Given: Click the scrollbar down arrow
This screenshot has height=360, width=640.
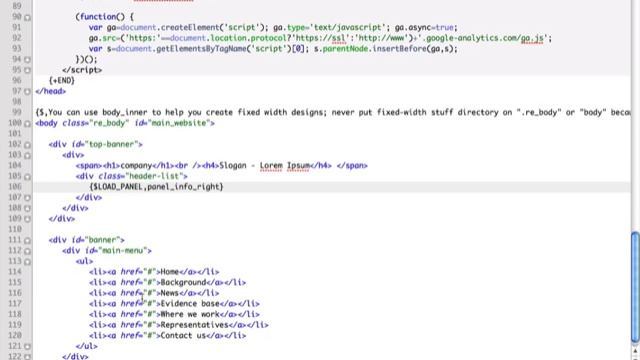Looking at the screenshot, I should pos(635,358).
